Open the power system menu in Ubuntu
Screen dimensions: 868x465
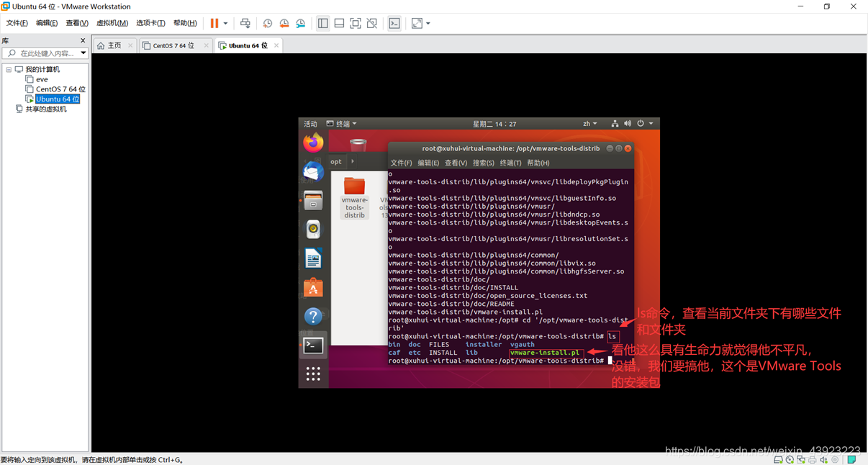(644, 124)
